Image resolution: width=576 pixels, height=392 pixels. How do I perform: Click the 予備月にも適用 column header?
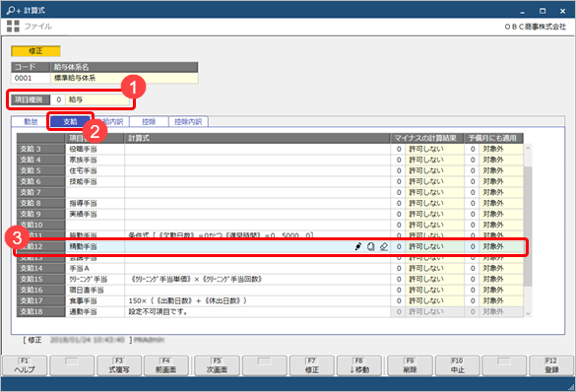coord(493,138)
